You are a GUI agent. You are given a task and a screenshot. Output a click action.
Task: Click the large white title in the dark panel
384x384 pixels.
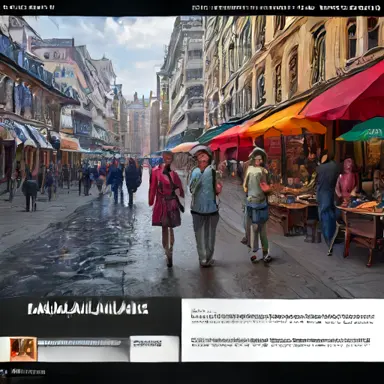(x=87, y=309)
